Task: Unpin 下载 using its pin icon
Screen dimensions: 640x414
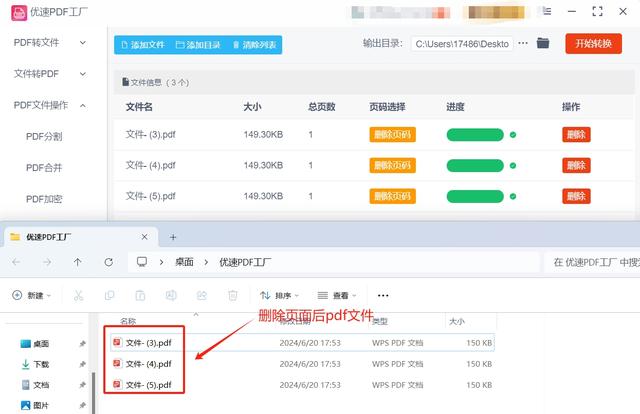Action: point(82,364)
